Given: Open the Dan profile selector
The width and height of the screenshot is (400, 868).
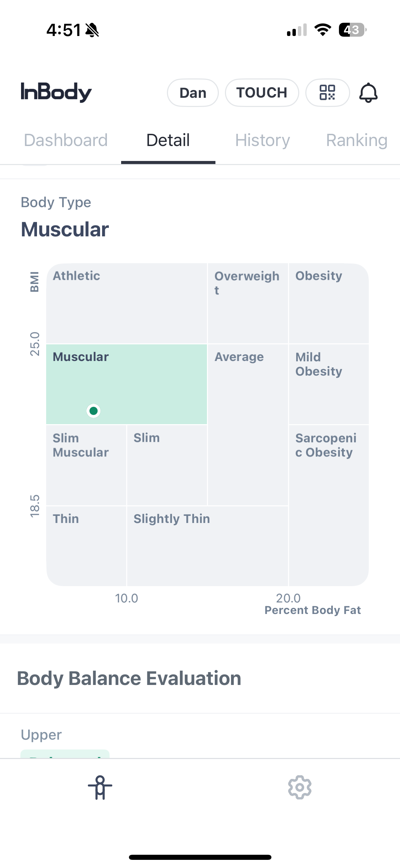Looking at the screenshot, I should coord(193,93).
